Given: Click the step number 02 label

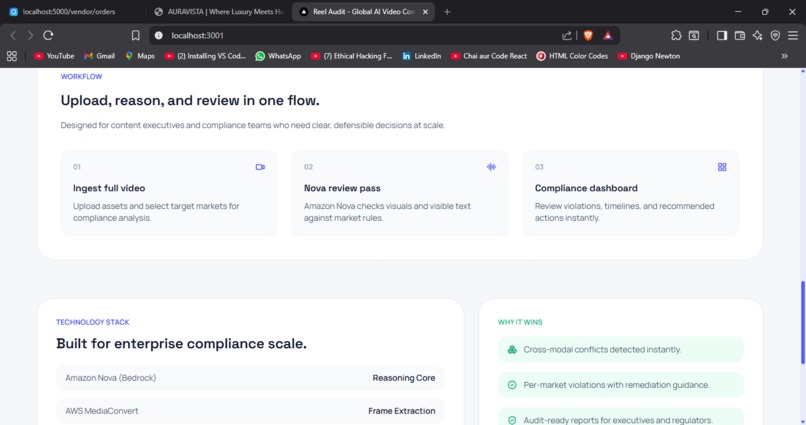Looking at the screenshot, I should 308,167.
